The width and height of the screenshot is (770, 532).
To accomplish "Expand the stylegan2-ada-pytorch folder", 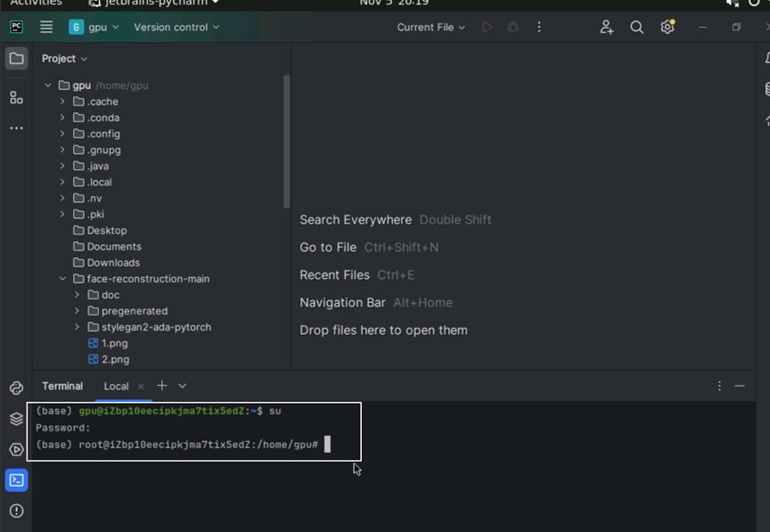I will point(78,327).
